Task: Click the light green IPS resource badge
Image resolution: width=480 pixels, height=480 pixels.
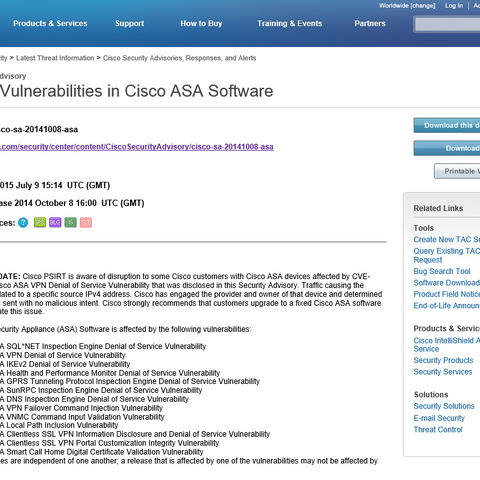Action: click(40, 222)
